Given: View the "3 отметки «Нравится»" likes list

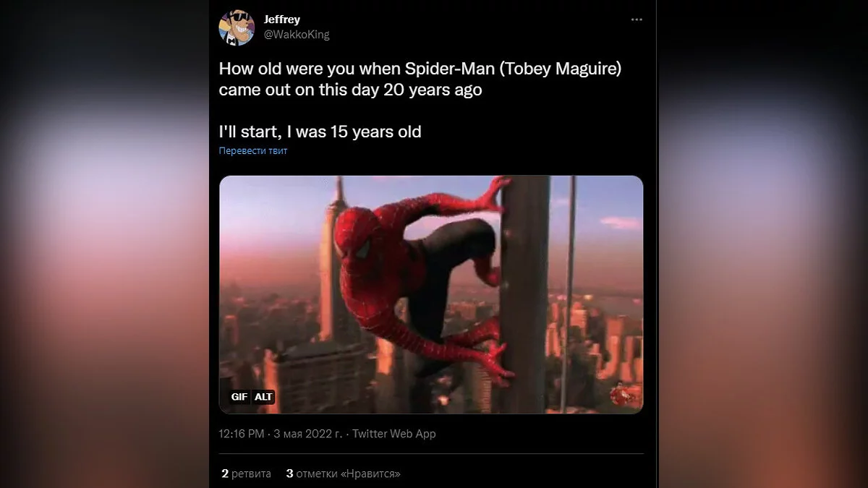Looking at the screenshot, I should [x=344, y=474].
